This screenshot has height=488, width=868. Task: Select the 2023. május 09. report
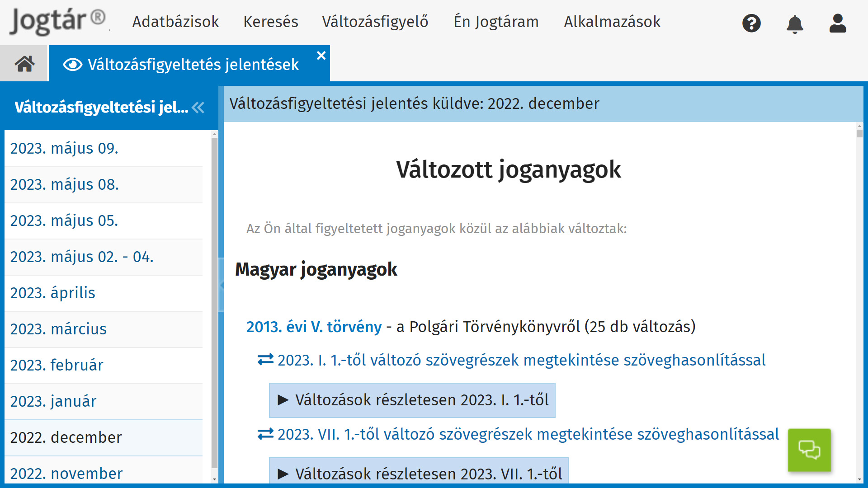(64, 148)
